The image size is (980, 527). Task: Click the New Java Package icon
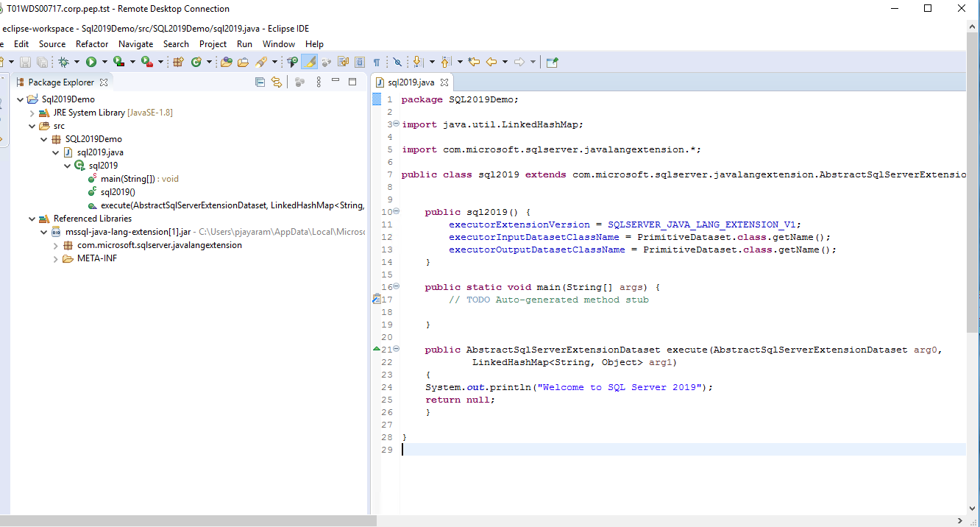click(x=178, y=63)
